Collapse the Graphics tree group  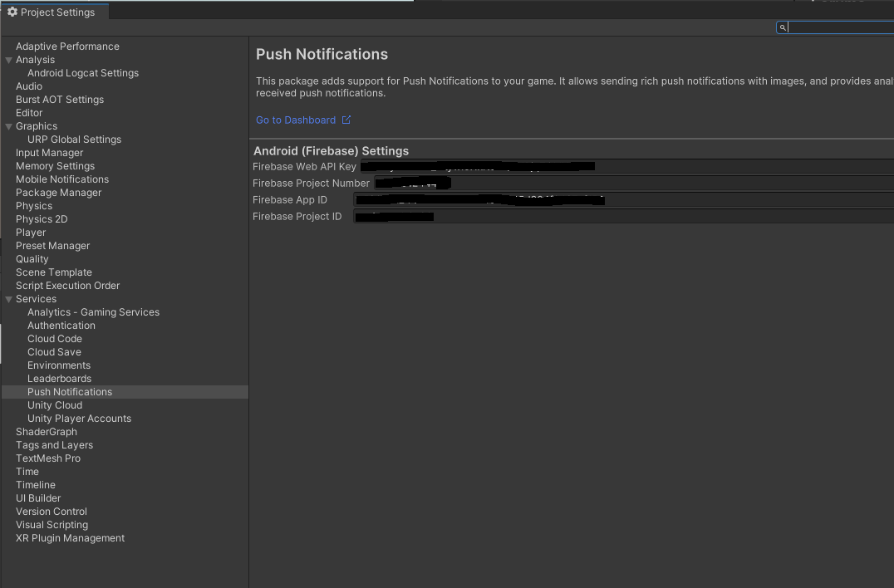pos(8,126)
